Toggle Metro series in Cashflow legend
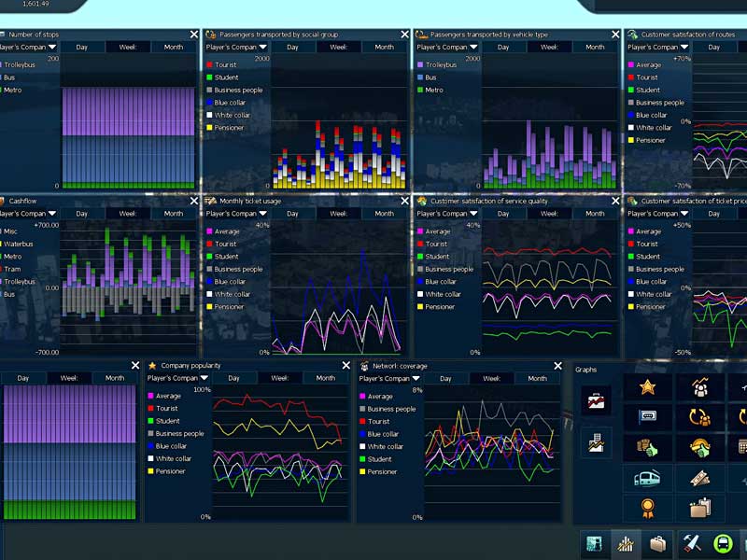The width and height of the screenshot is (747, 560). [12, 257]
